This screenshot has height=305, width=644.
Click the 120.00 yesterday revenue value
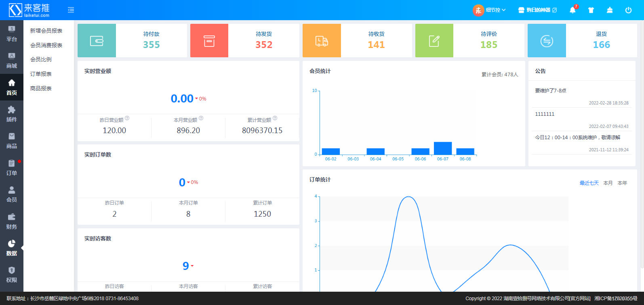coord(114,130)
